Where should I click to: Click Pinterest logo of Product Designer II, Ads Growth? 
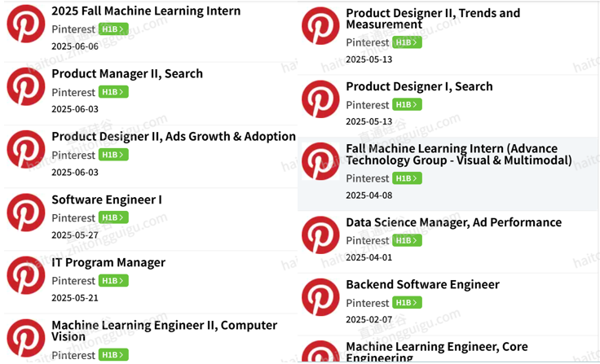pyautogui.click(x=26, y=149)
